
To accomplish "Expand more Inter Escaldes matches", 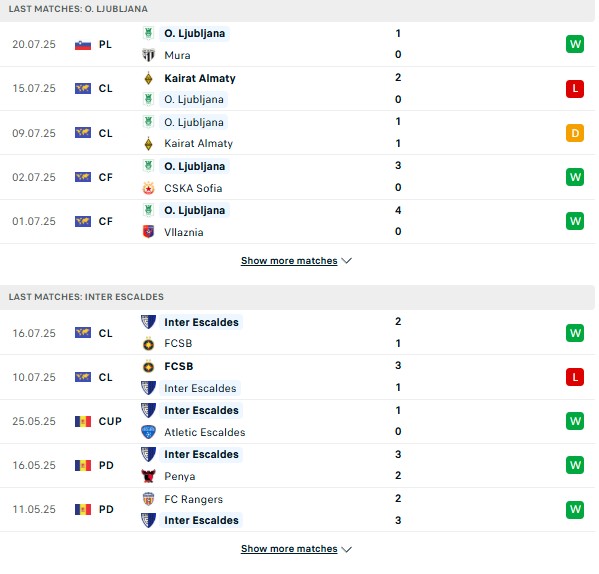I will (289, 549).
